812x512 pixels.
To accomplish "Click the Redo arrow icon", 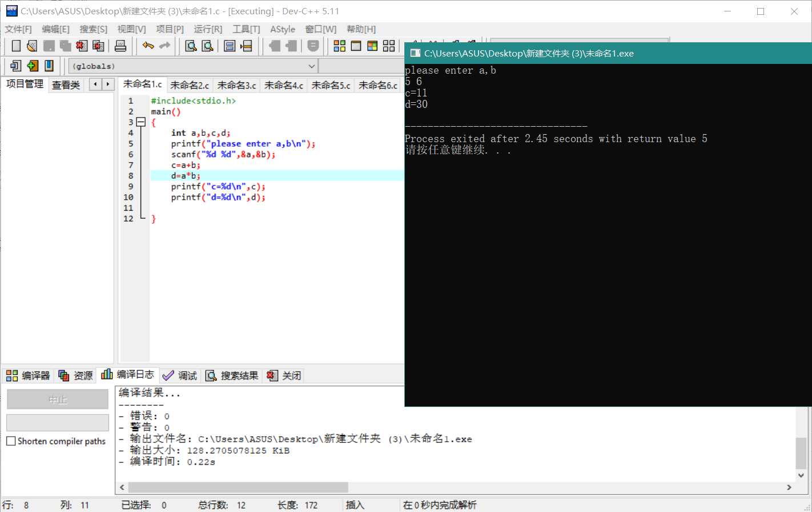I will point(164,46).
